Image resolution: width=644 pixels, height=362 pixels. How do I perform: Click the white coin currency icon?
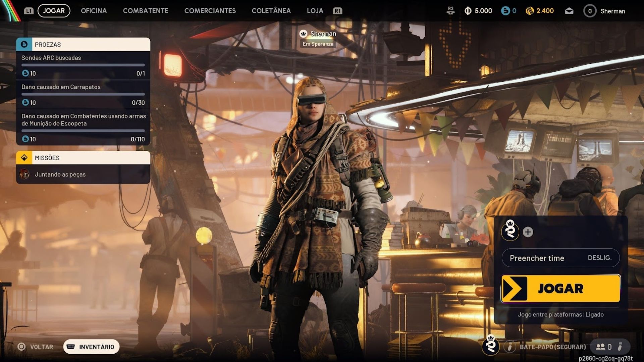click(x=468, y=11)
